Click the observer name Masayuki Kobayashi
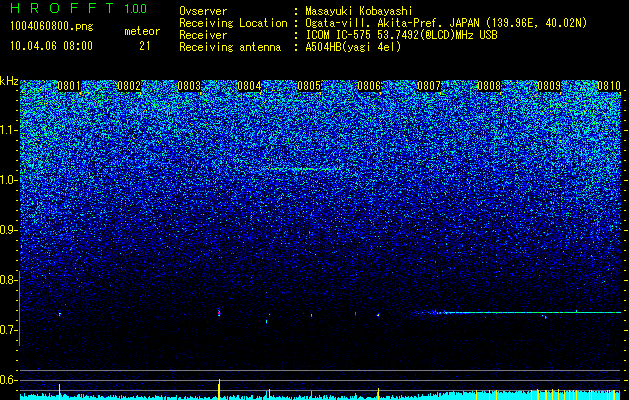The width and height of the screenshot is (629, 400). pyautogui.click(x=359, y=11)
